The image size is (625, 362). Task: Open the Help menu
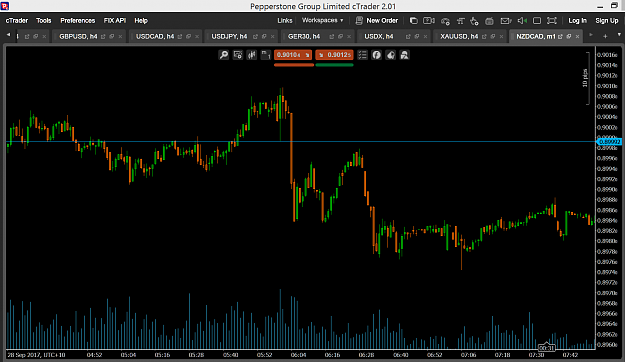(x=141, y=20)
